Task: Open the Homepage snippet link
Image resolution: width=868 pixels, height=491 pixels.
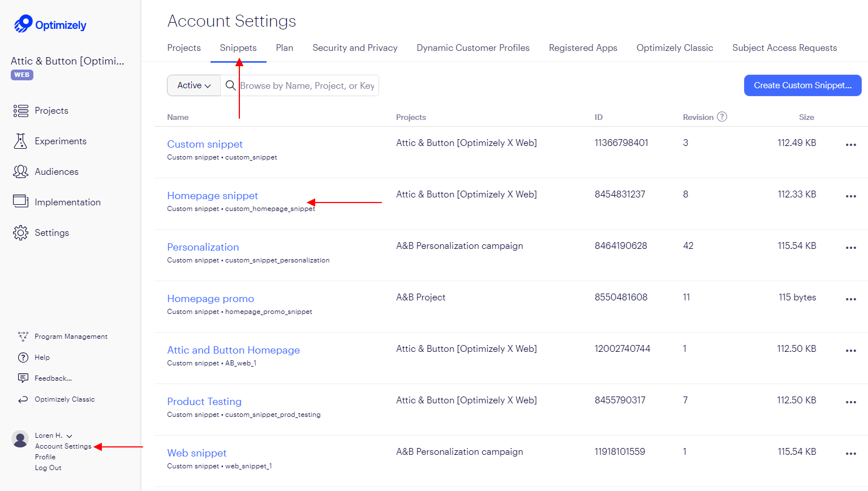Action: tap(212, 196)
